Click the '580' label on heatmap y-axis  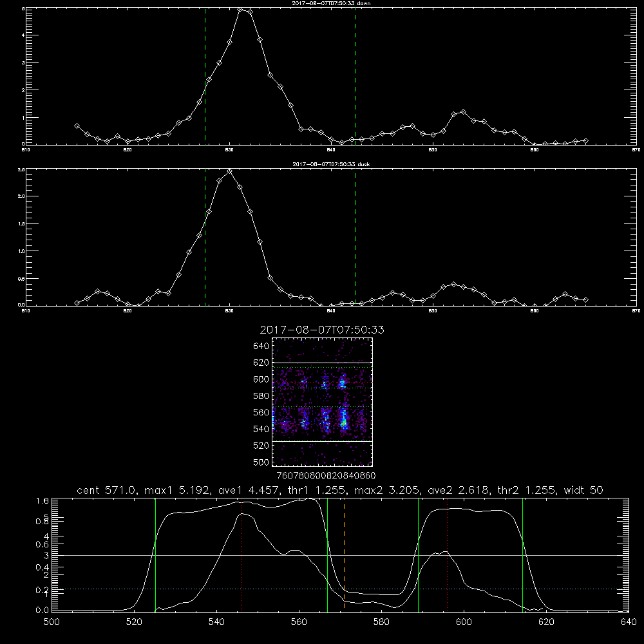click(261, 396)
